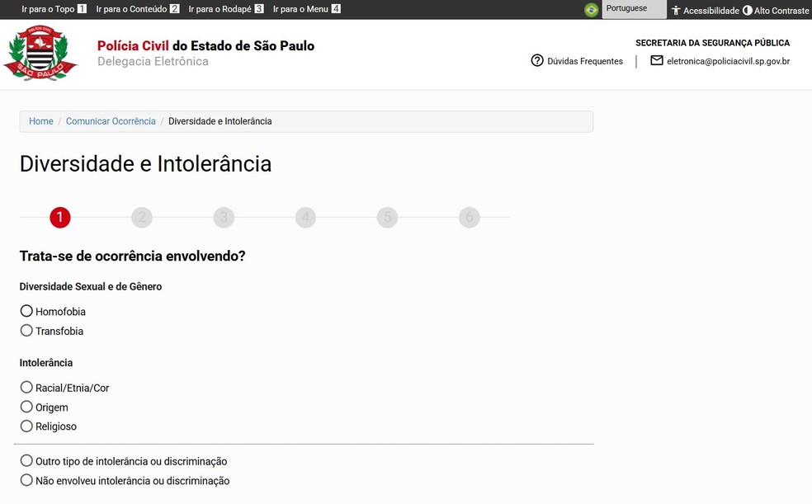The height and width of the screenshot is (504, 812).
Task: Click the Brazil flag language icon
Action: coord(591,10)
